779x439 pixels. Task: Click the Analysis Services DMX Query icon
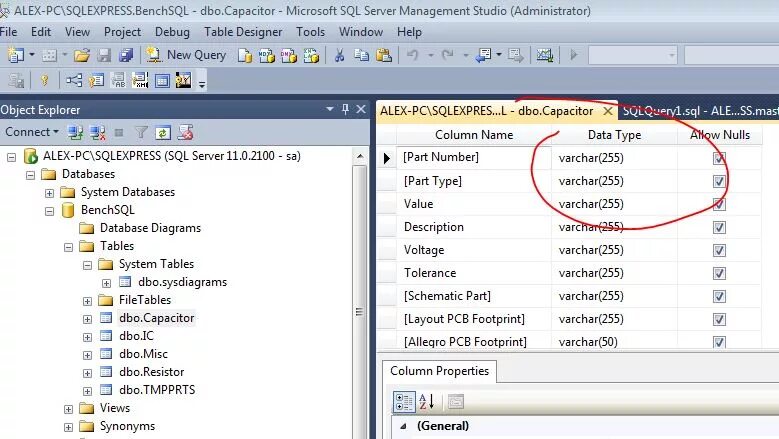coord(289,56)
